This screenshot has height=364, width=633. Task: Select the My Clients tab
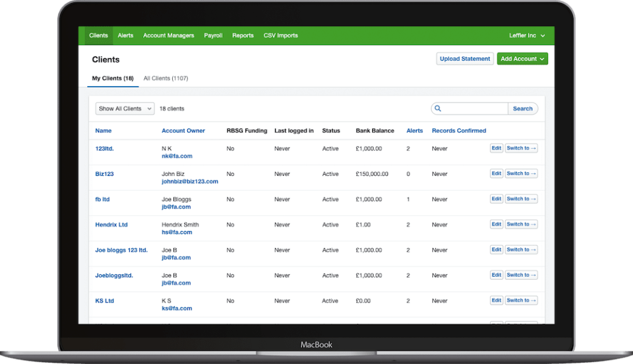(113, 78)
